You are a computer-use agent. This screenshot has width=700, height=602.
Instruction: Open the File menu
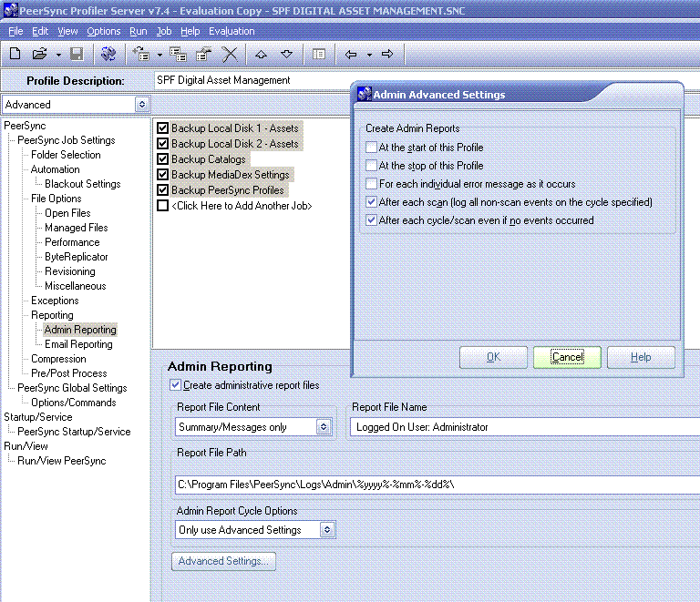pos(15,31)
